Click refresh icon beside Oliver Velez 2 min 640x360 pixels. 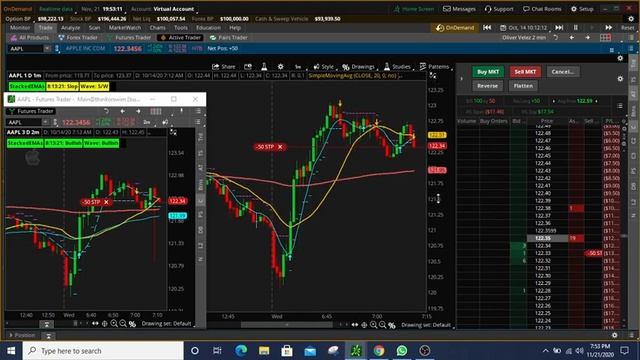(556, 38)
